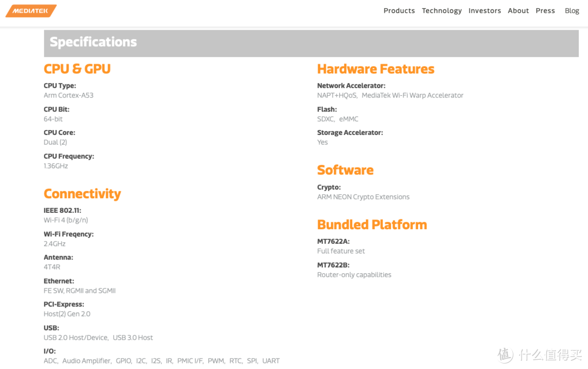The height and width of the screenshot is (369, 588).
Task: Open the Products menu
Action: [399, 11]
